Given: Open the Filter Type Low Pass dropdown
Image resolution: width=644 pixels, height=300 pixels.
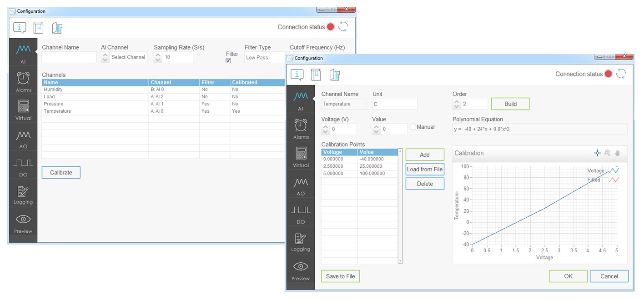Looking at the screenshot, I should pyautogui.click(x=264, y=58).
